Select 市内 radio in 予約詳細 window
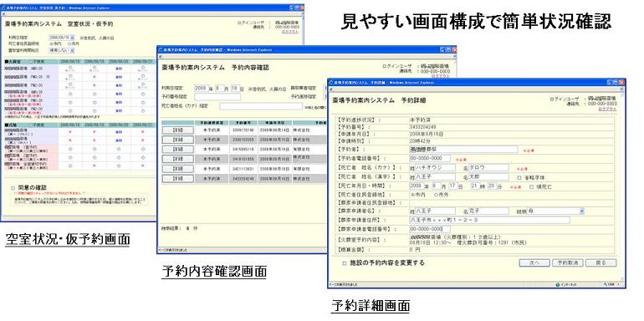Viewport: 644px width, 321px height. [x=412, y=195]
